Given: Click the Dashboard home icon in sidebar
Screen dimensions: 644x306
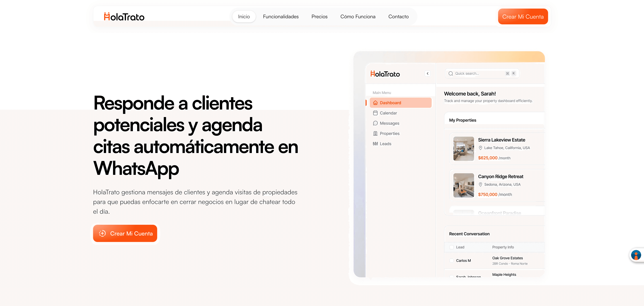Looking at the screenshot, I should [x=375, y=103].
